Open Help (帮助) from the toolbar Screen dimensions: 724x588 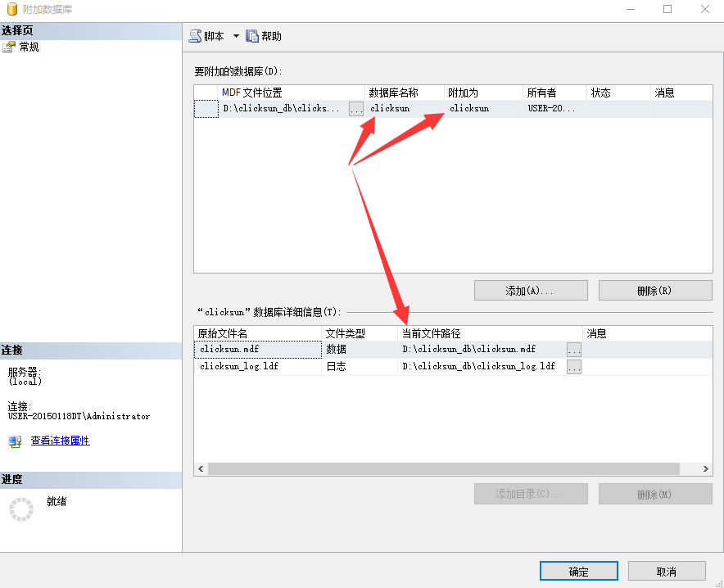click(x=264, y=36)
